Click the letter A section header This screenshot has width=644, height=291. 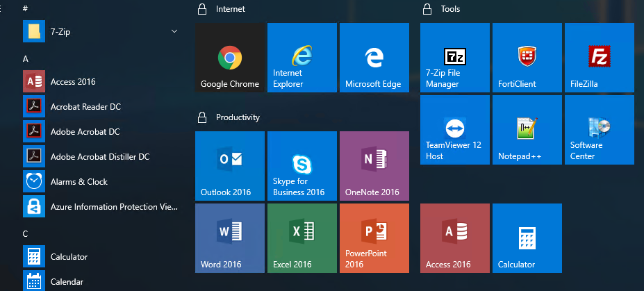point(26,59)
